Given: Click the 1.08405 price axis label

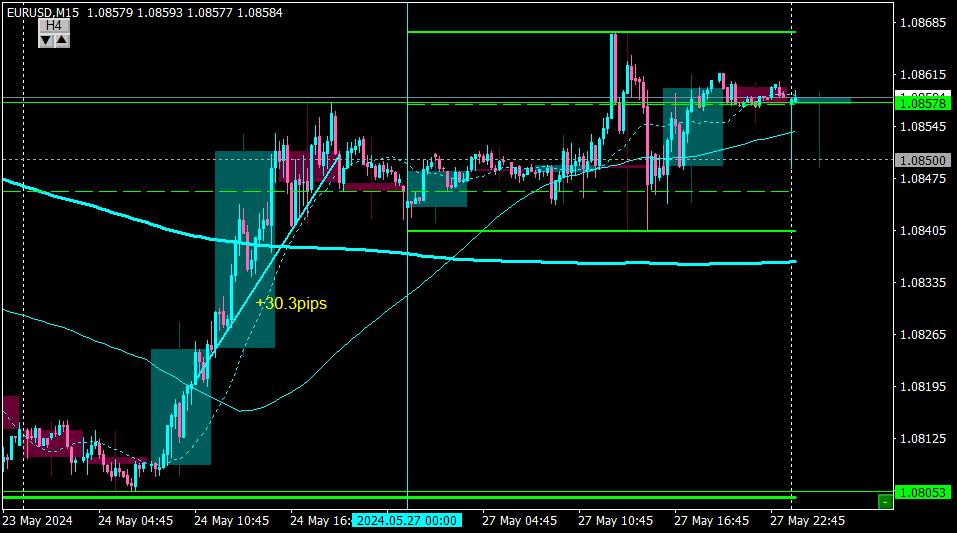Looking at the screenshot, I should [x=923, y=231].
